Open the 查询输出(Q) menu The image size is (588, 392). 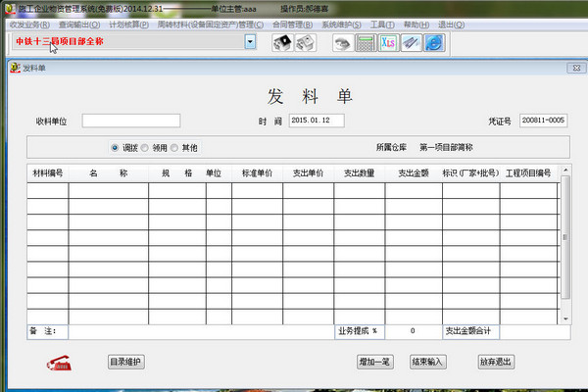click(79, 24)
